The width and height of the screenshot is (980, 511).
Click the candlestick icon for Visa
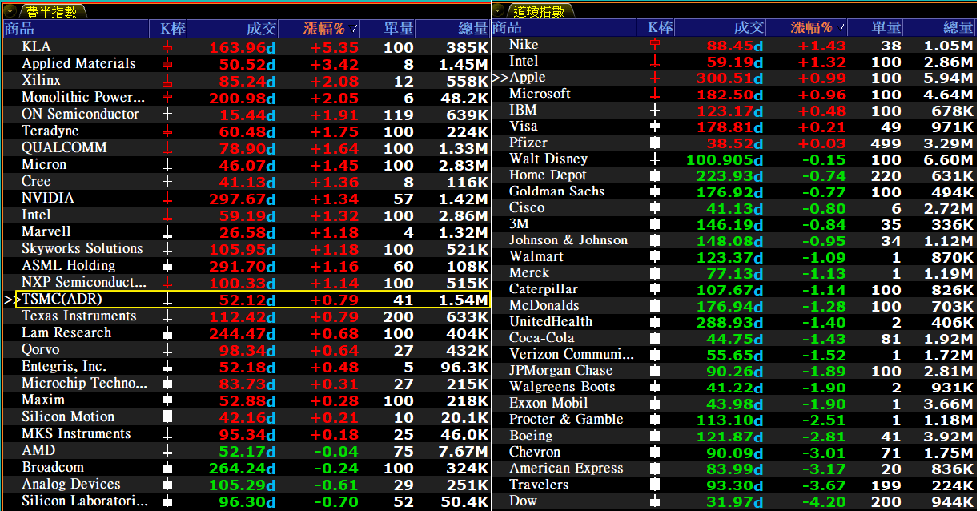655,127
